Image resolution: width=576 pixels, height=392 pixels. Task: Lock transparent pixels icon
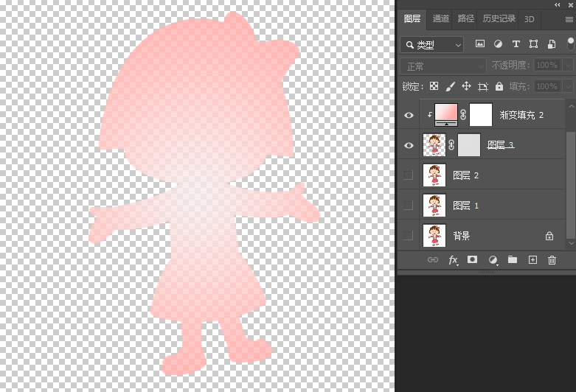pos(434,86)
